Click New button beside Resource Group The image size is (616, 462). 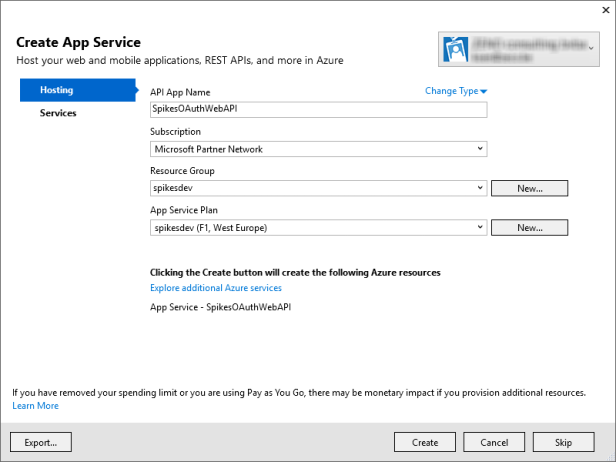[530, 188]
